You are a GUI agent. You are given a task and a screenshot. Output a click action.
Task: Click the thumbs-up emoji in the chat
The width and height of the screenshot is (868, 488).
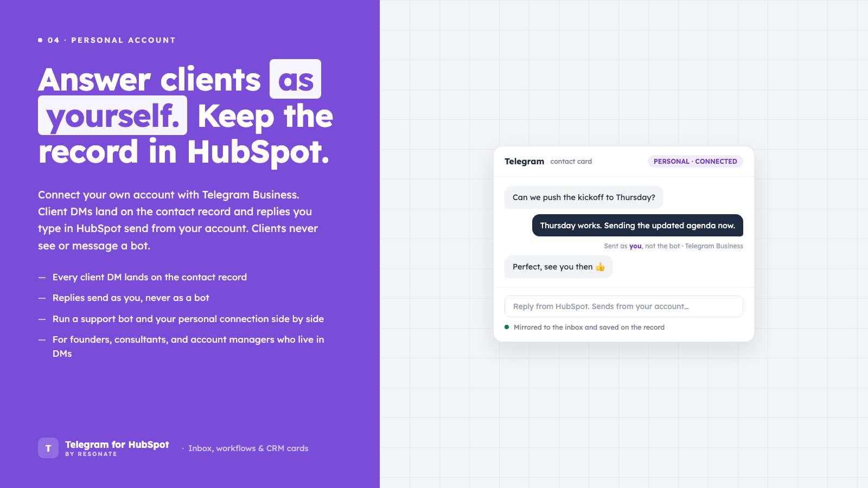pos(600,267)
